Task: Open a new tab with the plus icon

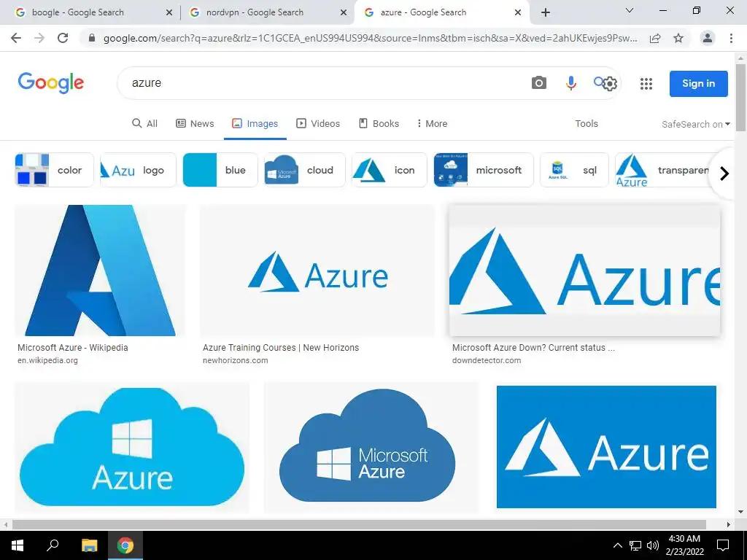Action: pyautogui.click(x=546, y=13)
